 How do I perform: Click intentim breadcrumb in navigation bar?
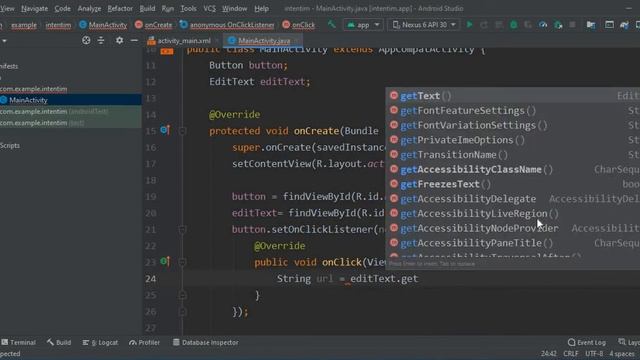(x=58, y=25)
